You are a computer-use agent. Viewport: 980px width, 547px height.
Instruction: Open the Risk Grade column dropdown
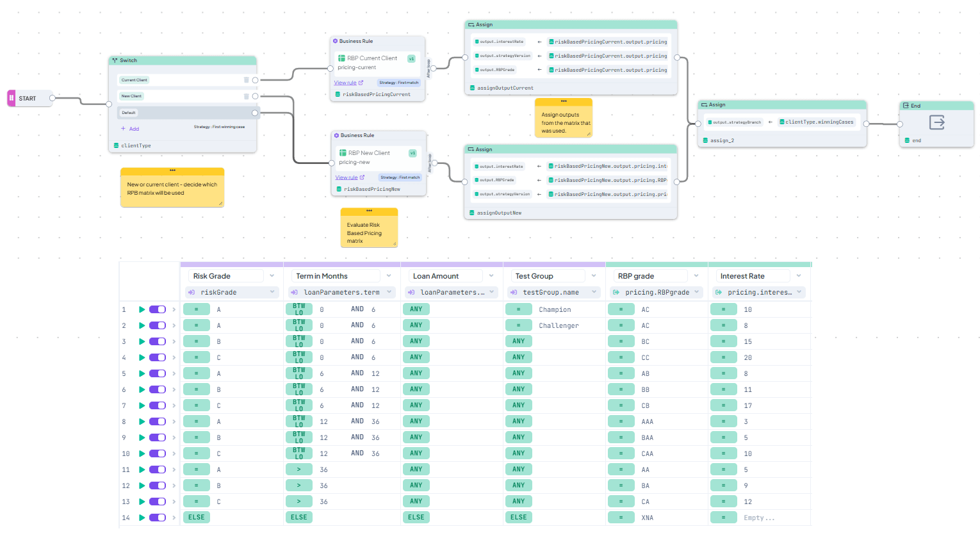[272, 276]
